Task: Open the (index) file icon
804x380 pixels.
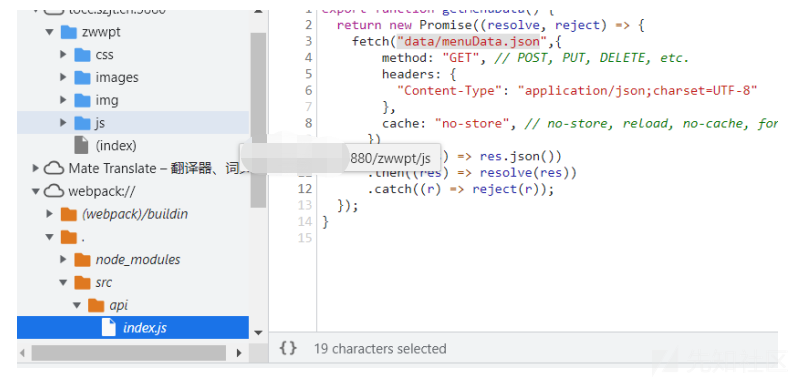Action: tap(82, 146)
